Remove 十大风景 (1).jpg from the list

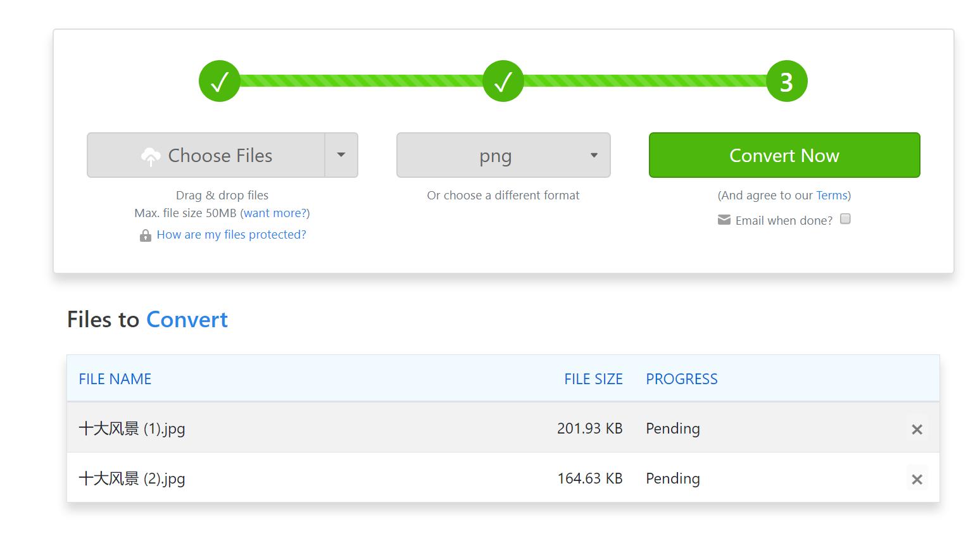916,429
